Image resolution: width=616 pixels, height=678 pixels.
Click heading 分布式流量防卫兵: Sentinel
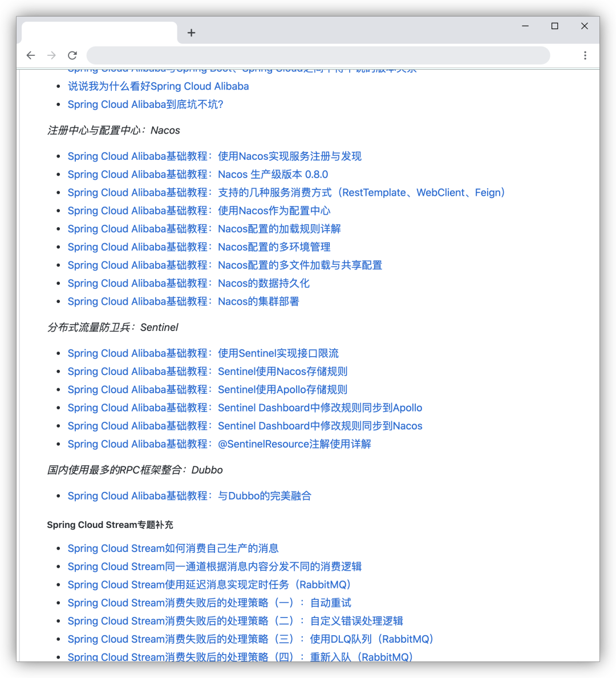pos(113,328)
